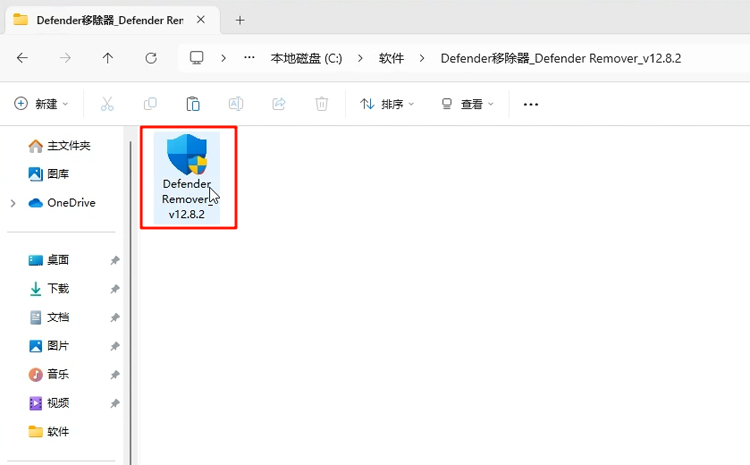Open the 新建 (New) dropdown button
This screenshot has height=465, width=750.
tap(41, 104)
